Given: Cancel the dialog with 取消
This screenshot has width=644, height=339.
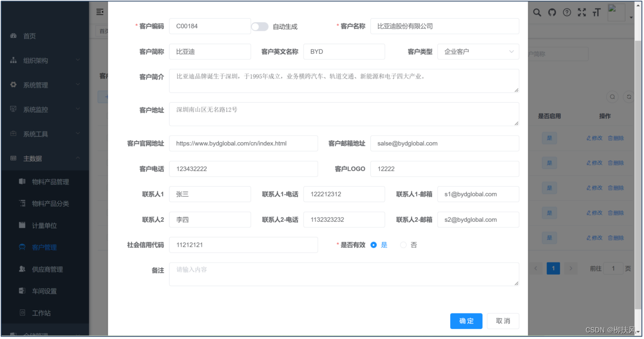Looking at the screenshot, I should (503, 321).
